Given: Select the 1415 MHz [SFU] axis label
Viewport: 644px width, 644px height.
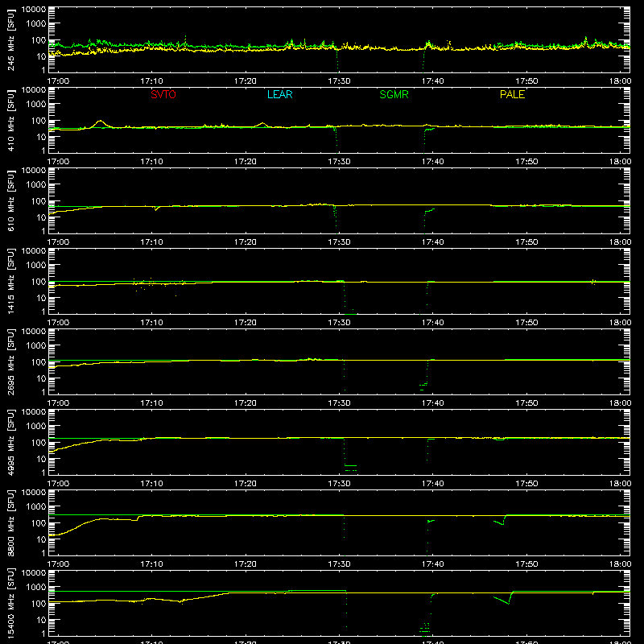Looking at the screenshot, I should click(10, 281).
